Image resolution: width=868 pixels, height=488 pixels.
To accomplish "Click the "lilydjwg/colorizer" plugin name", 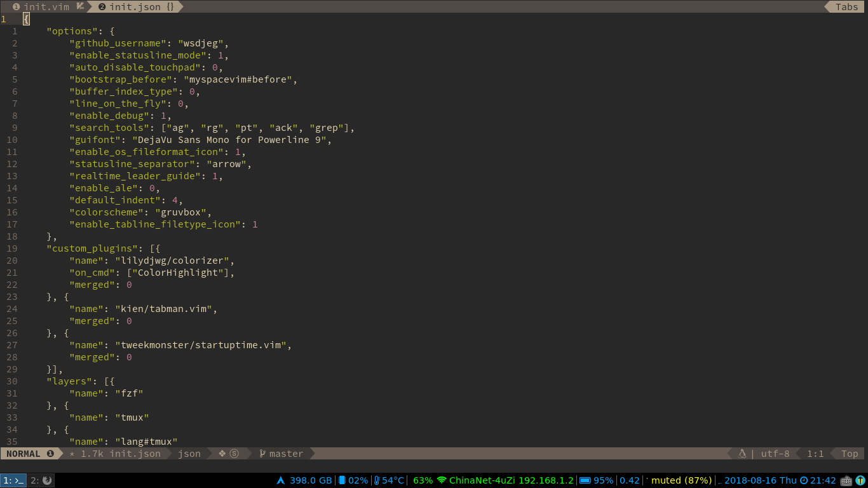I will point(172,261).
